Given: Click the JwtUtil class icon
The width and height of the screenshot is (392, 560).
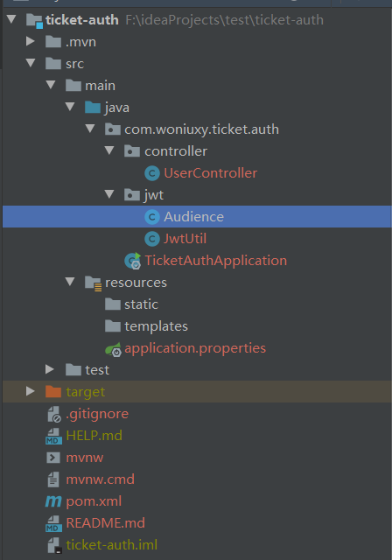Looking at the screenshot, I should tap(152, 239).
